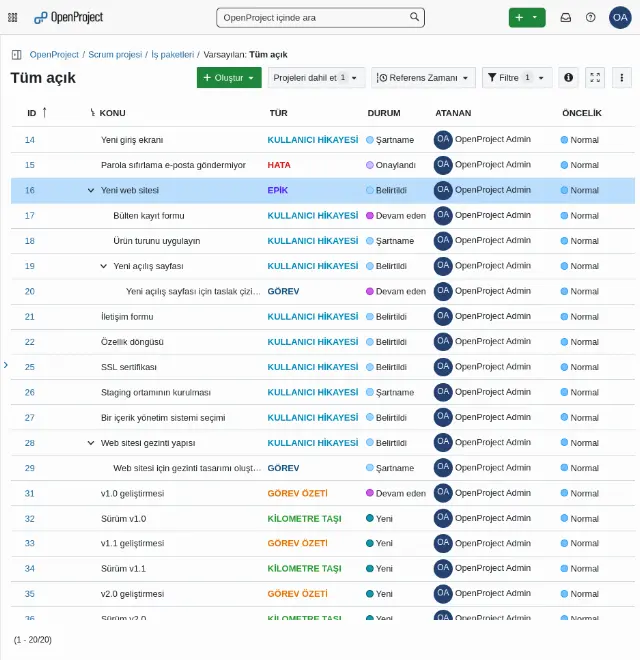Click the assignee avatar in row 32
This screenshot has width=640, height=660.
[443, 518]
